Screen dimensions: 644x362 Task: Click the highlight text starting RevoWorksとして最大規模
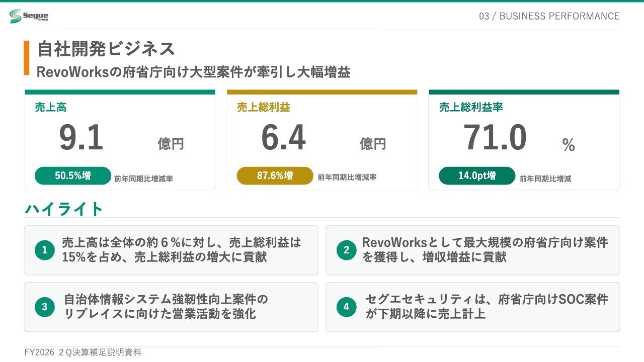[x=485, y=250]
